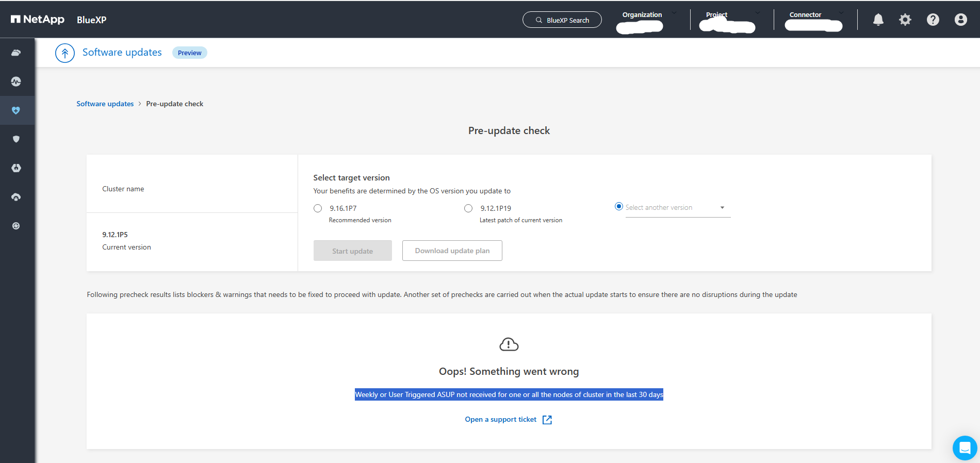The width and height of the screenshot is (980, 463).
Task: Click the Protection shield icon in sidebar
Action: [16, 139]
